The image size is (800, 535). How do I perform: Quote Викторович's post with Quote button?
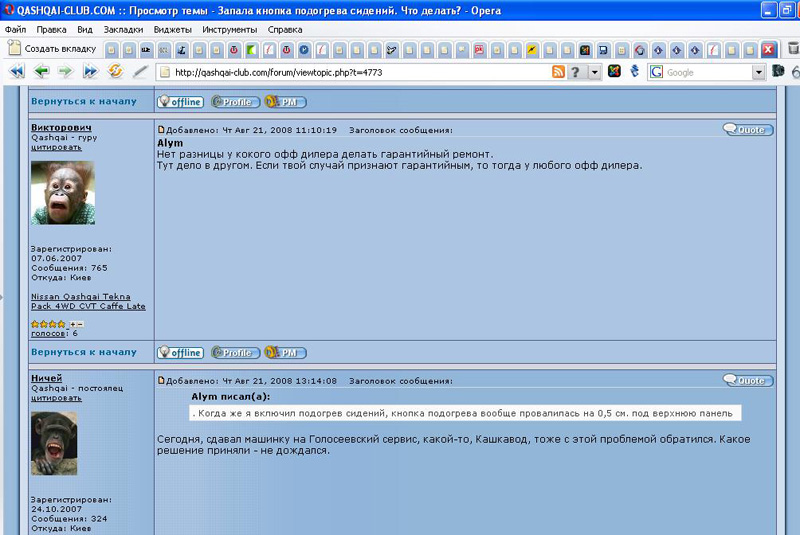pyautogui.click(x=746, y=130)
